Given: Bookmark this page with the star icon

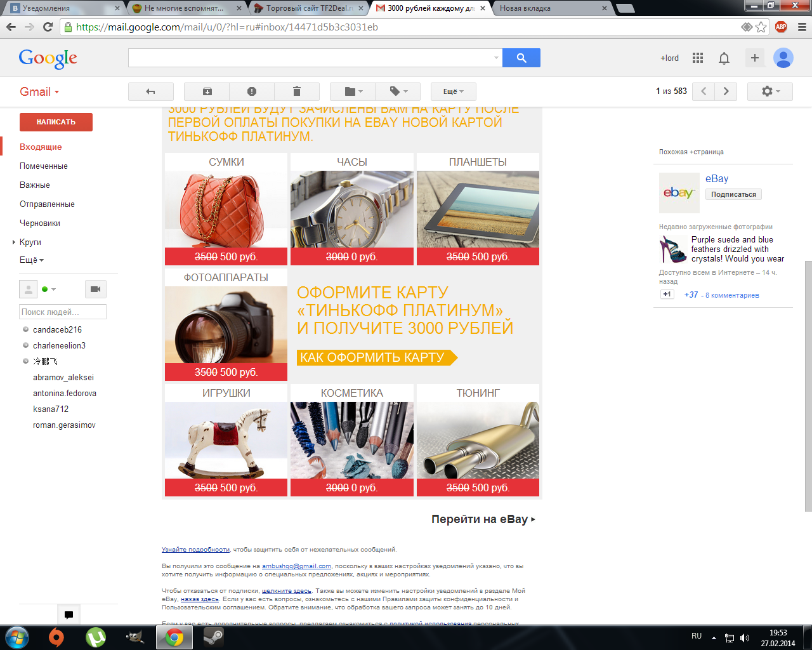Looking at the screenshot, I should point(761,27).
